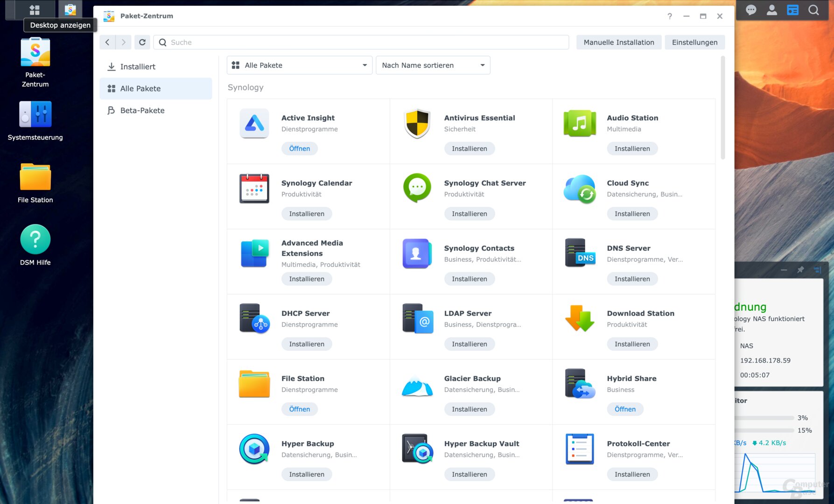Screen dimensions: 834x504
Task: Go forward with the right arrow
Action: (x=124, y=42)
